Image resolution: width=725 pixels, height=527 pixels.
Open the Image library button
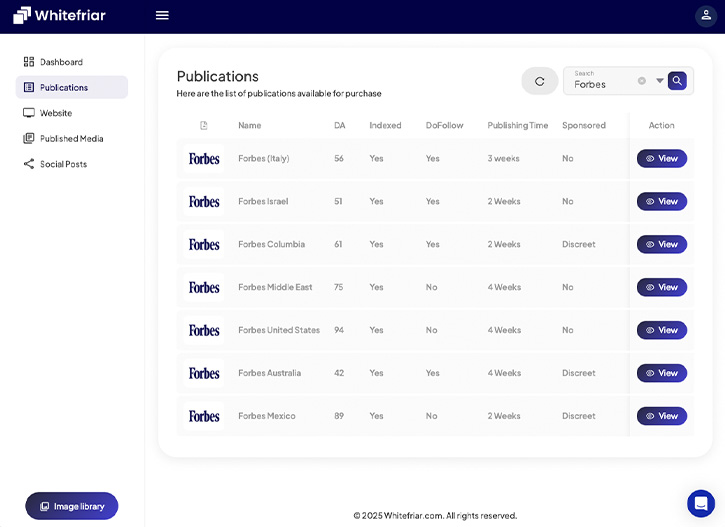click(x=72, y=506)
